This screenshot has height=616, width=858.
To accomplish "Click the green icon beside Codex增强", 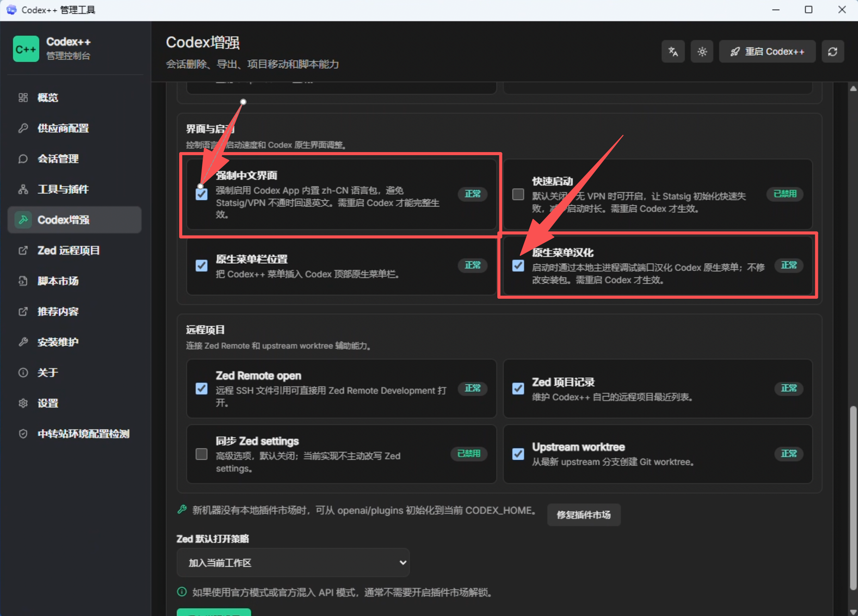I will point(23,220).
